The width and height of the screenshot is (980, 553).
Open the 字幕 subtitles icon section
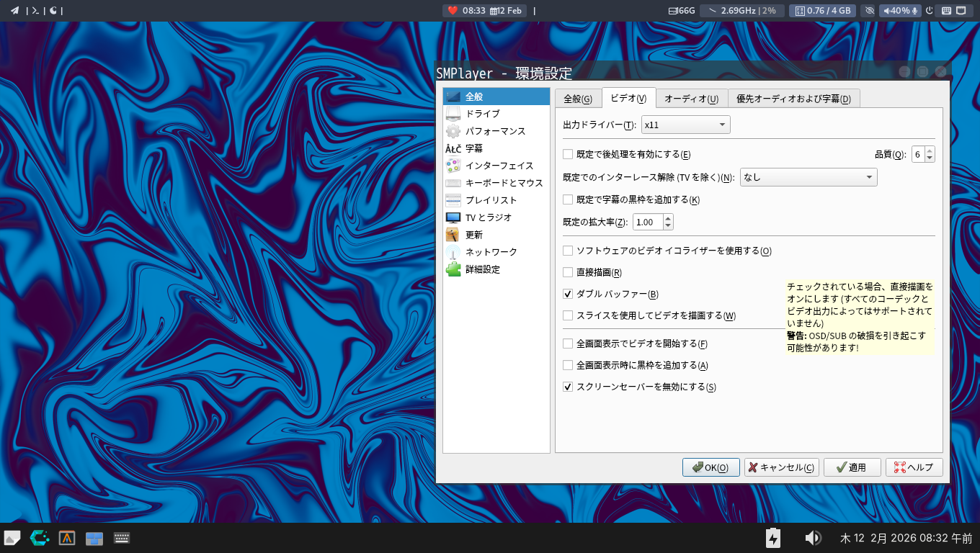(453, 148)
